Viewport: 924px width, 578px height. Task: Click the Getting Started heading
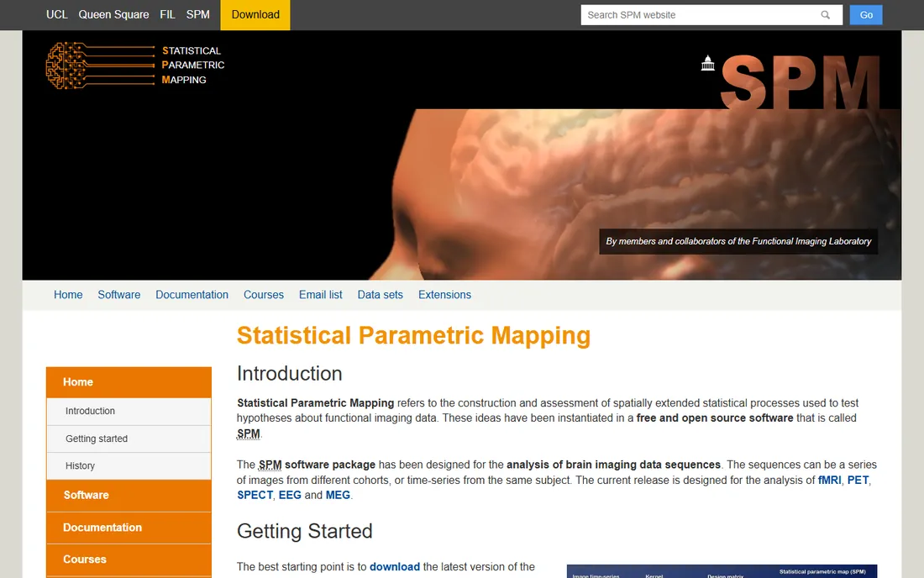coord(305,532)
